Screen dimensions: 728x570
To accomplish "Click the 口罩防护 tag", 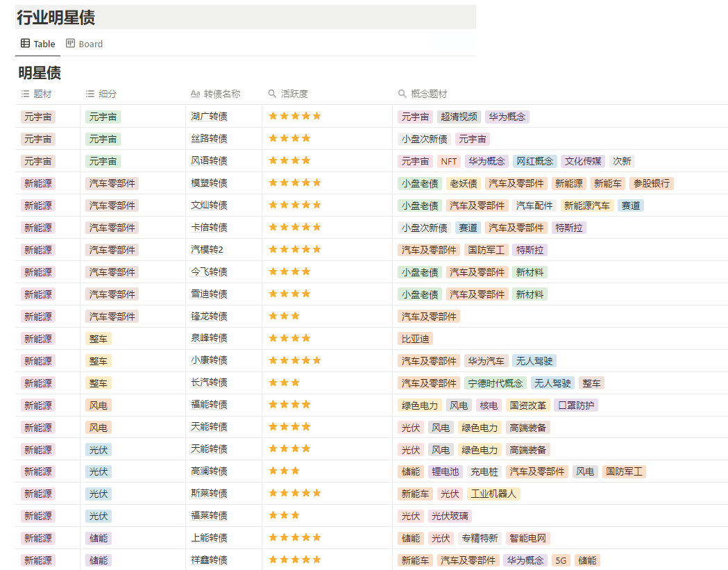I will click(576, 405).
